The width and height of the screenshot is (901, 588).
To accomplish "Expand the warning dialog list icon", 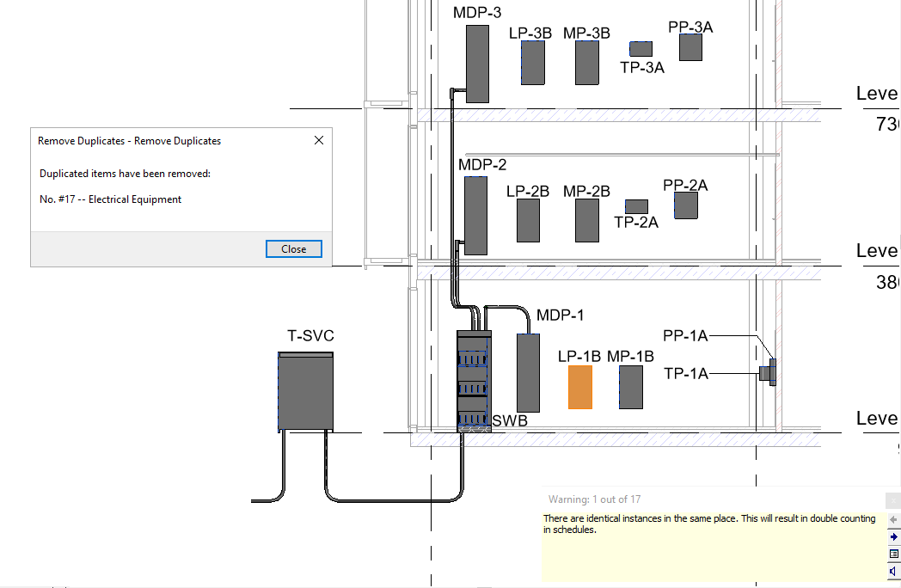I will (893, 554).
